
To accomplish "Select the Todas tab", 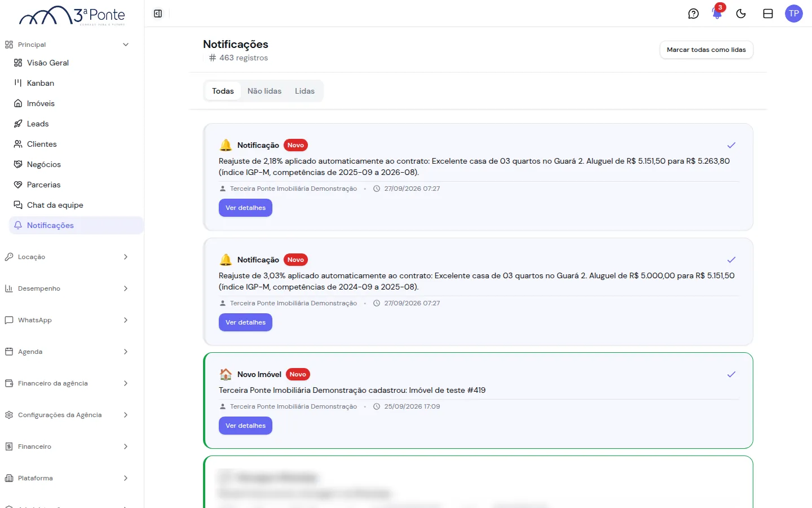I will [223, 91].
